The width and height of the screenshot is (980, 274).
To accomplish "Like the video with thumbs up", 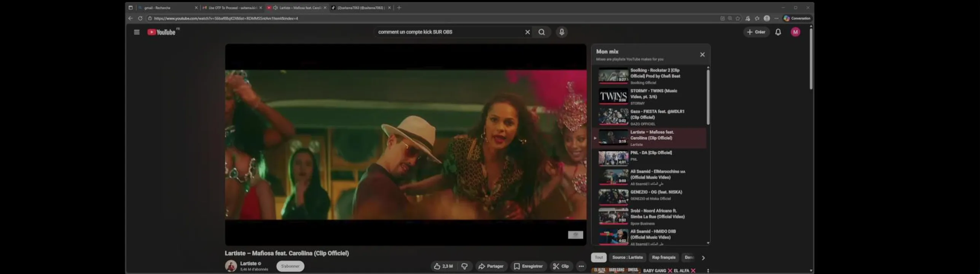I will 443,266.
